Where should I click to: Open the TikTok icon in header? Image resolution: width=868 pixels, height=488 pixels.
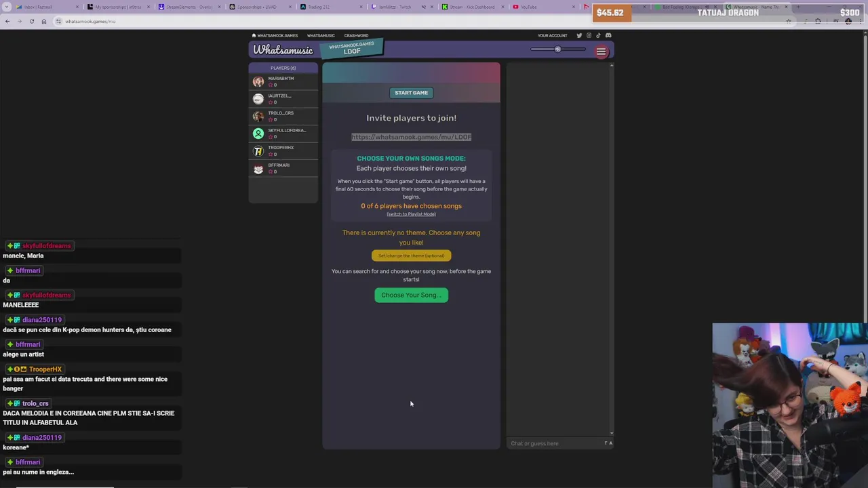[x=598, y=35]
